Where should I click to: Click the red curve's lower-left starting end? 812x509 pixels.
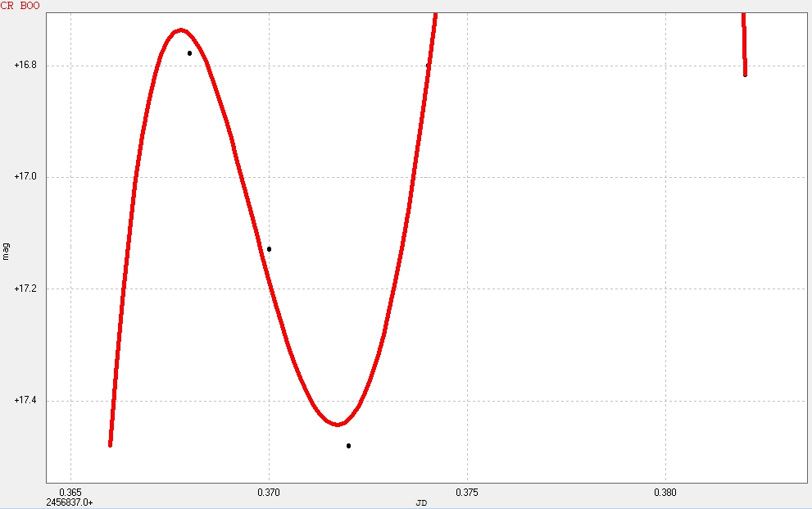[111, 443]
